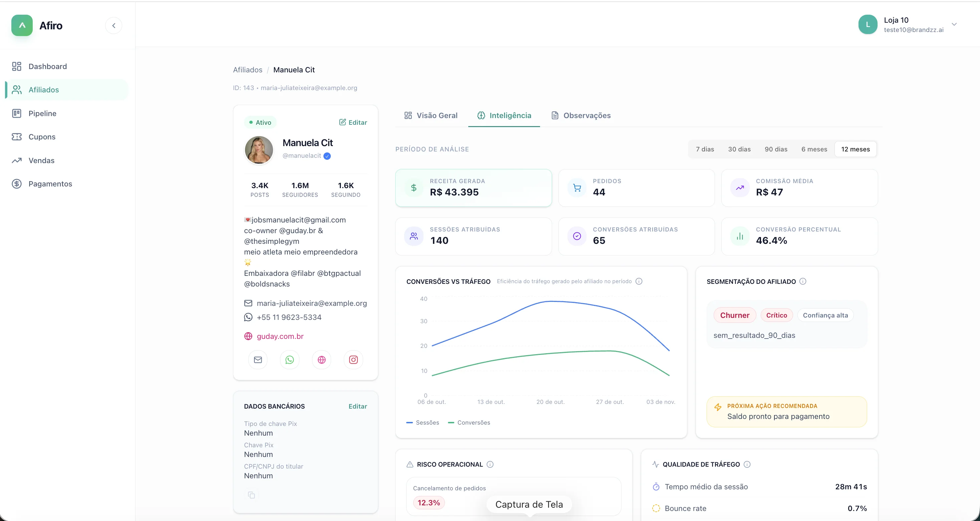
Task: Expand the Loja 10 account dropdown
Action: pyautogui.click(x=954, y=24)
